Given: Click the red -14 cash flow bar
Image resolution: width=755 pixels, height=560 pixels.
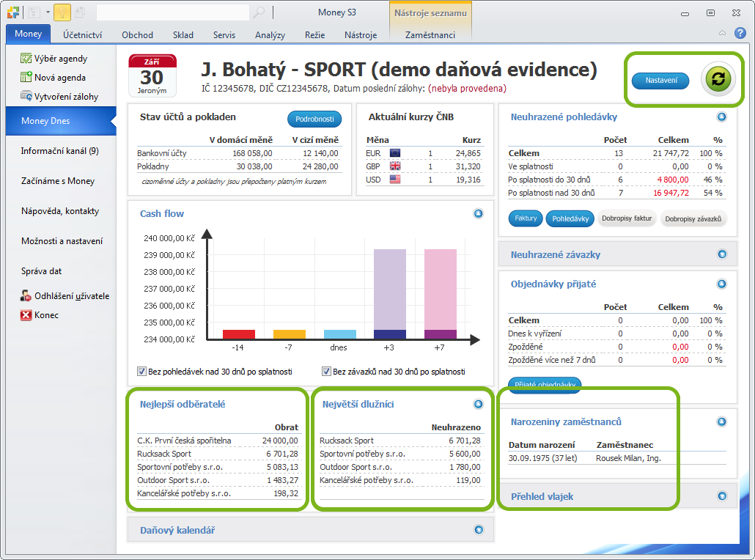Looking at the screenshot, I should pos(239,334).
